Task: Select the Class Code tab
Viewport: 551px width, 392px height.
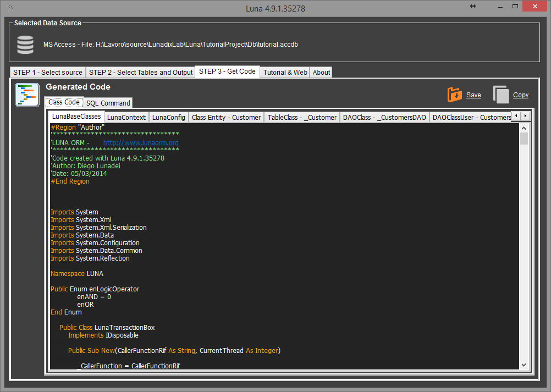Action: 64,102
